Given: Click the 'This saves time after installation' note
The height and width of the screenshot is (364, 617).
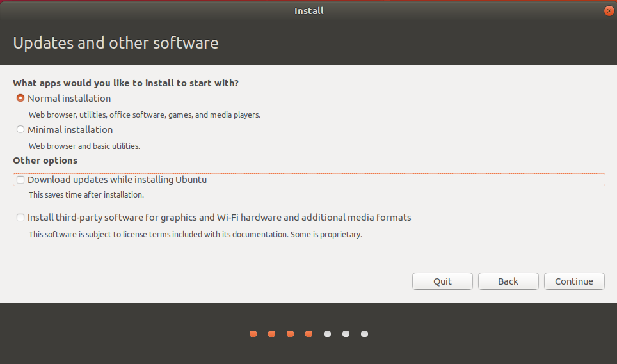Looking at the screenshot, I should click(86, 194).
